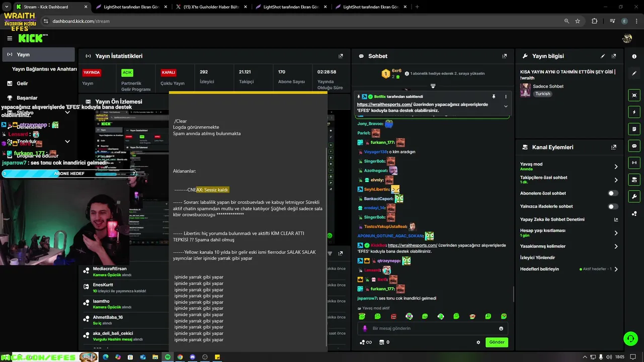Click the channel points infinity icon
Image resolution: width=644 pixels, height=362 pixels.
click(x=366, y=342)
